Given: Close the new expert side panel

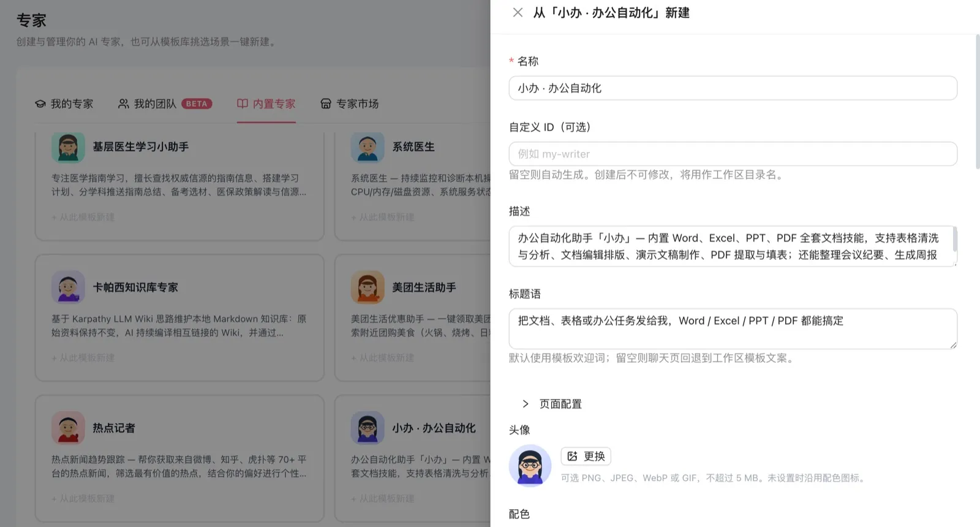Looking at the screenshot, I should tap(518, 12).
